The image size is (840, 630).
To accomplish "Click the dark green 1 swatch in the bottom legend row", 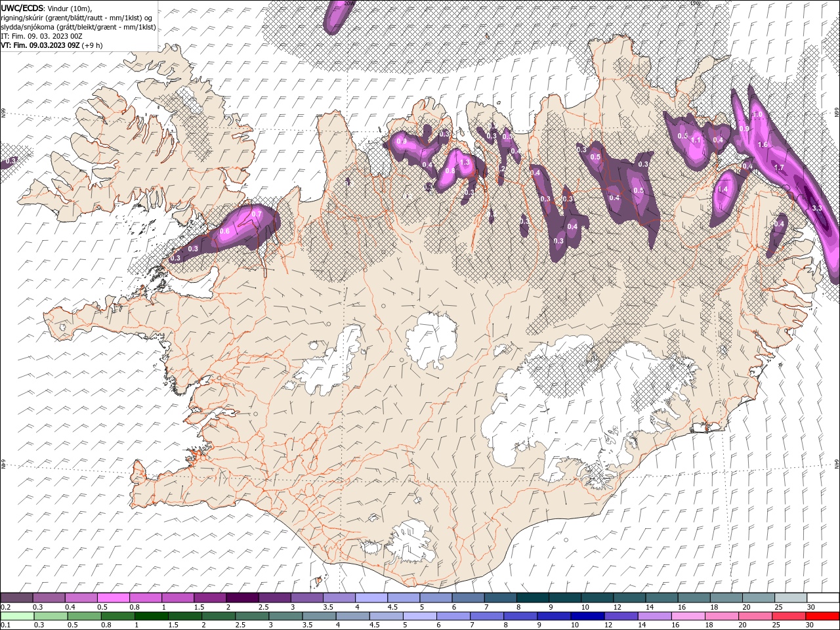I will click(150, 616).
